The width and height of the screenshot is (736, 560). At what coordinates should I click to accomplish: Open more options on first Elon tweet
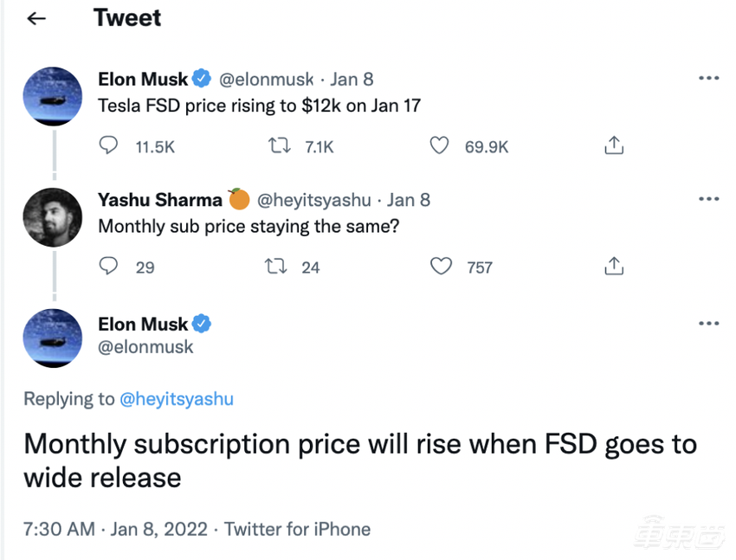(709, 78)
